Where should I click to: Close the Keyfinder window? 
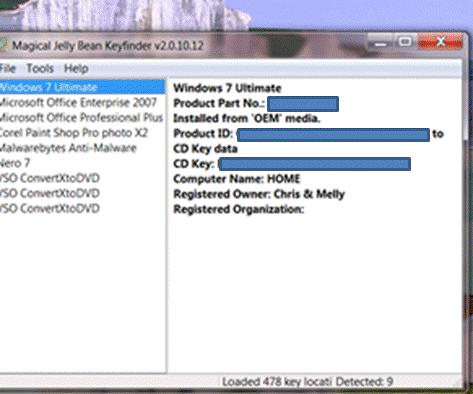coord(440,42)
